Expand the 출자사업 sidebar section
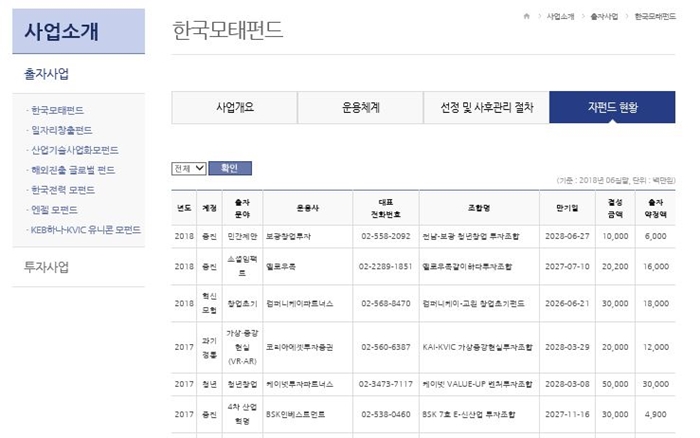The height and width of the screenshot is (438, 700). pos(46,74)
